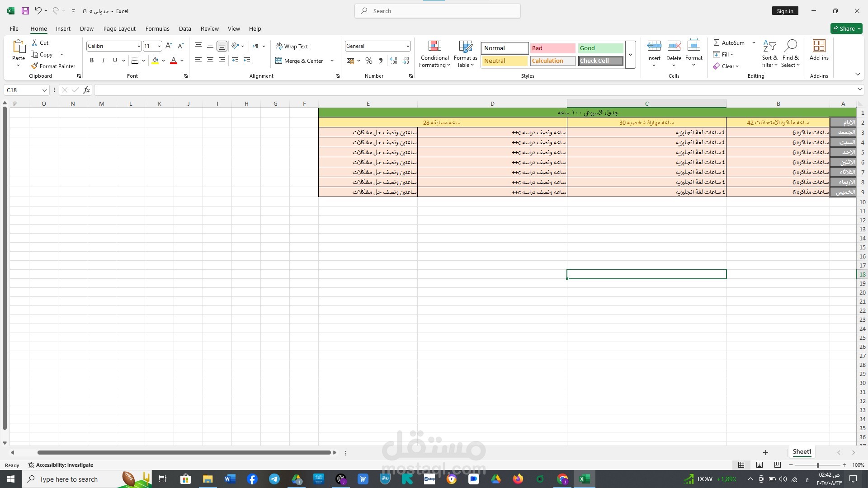Toggle Bold formatting
The width and height of the screenshot is (868, 488).
92,61
